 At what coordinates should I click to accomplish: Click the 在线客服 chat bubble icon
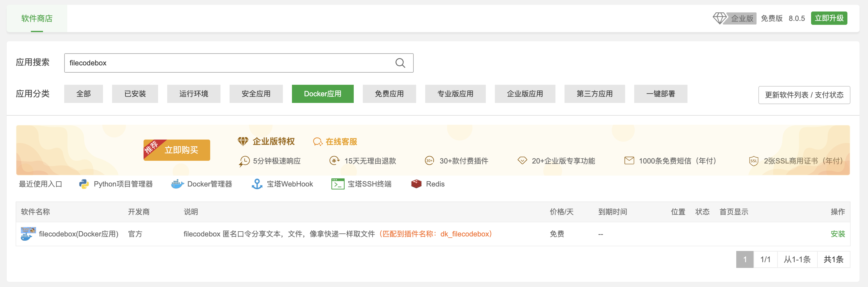tap(318, 142)
